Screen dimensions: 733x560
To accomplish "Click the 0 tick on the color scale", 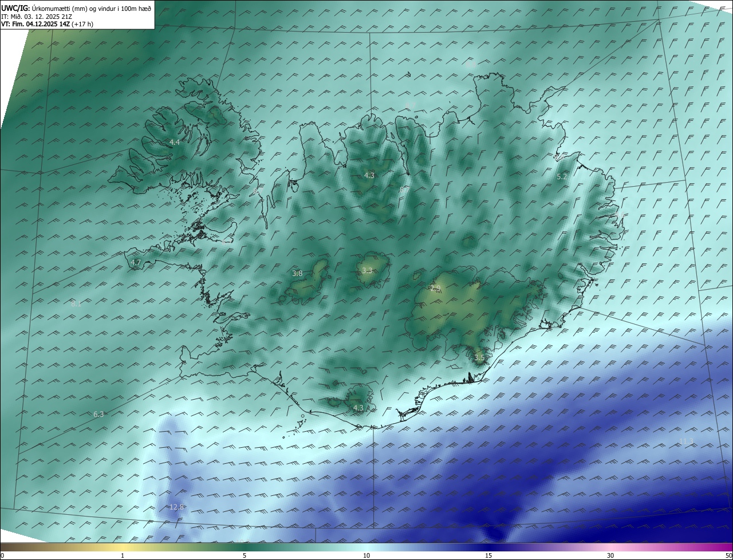I will (x=2, y=555).
